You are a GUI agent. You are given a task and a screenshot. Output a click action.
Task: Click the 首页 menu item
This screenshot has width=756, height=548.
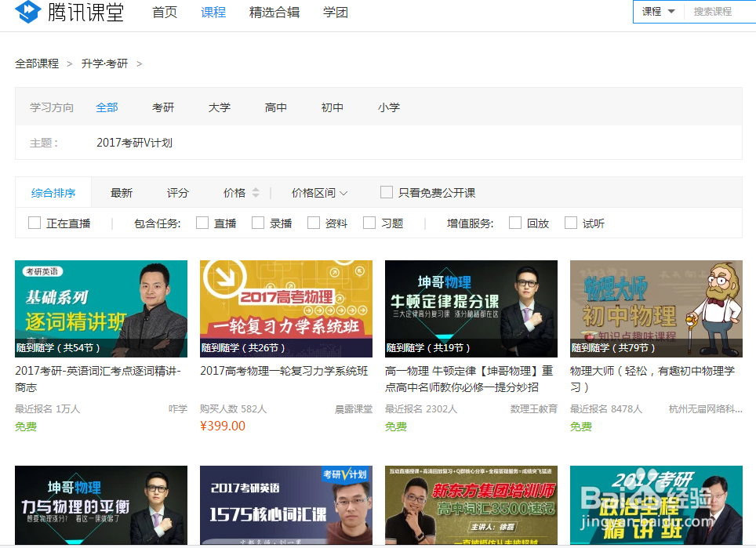164,13
